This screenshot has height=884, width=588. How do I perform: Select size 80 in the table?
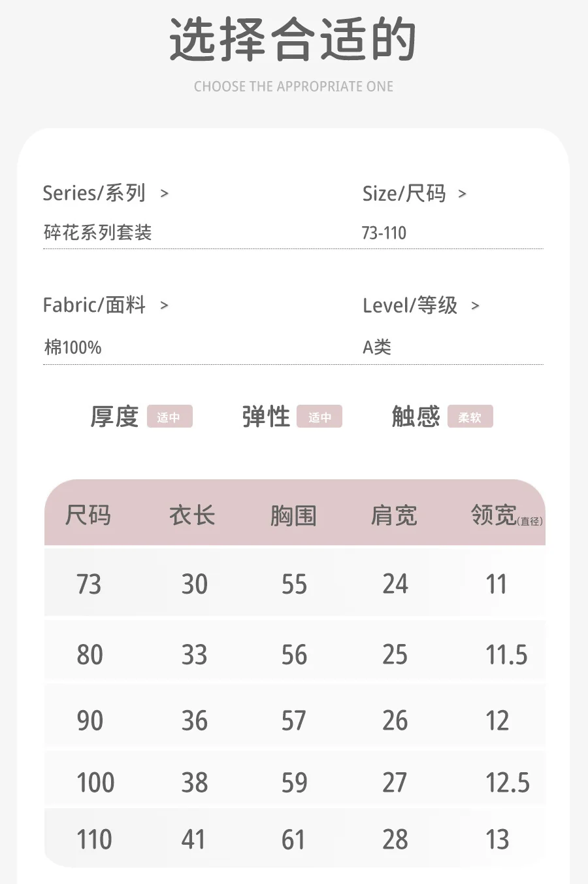click(90, 654)
